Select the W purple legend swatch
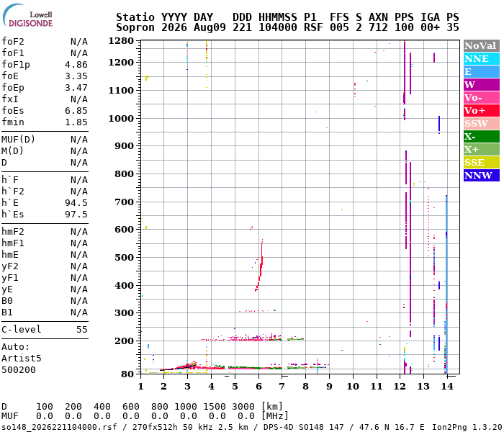The image size is (504, 432). click(x=482, y=84)
